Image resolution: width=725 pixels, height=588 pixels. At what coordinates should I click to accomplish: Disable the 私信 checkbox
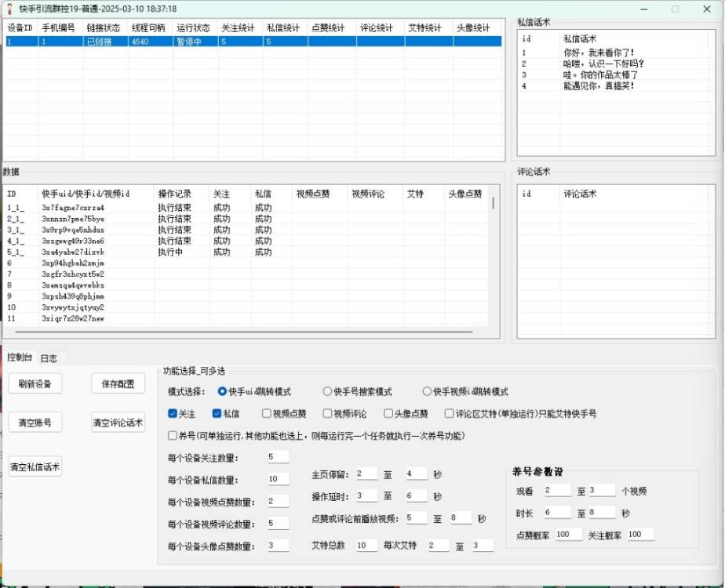point(213,413)
